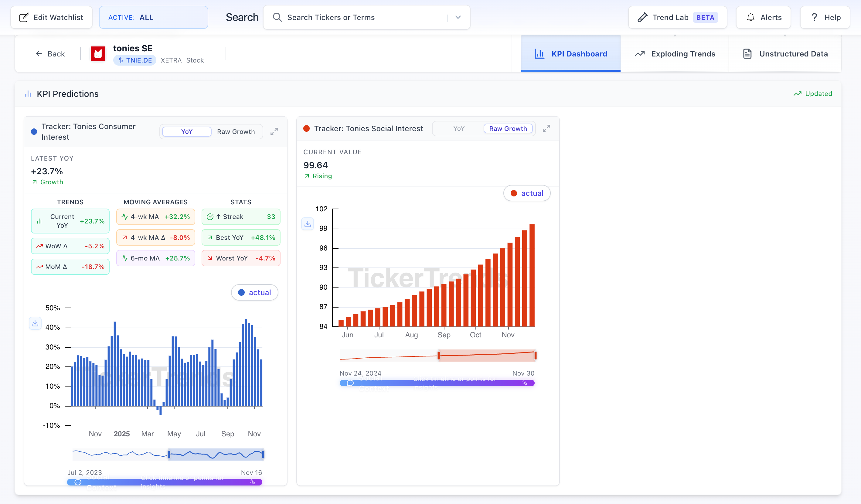Click the expand icon on Social Interest chart
The width and height of the screenshot is (861, 504).
coord(546,128)
